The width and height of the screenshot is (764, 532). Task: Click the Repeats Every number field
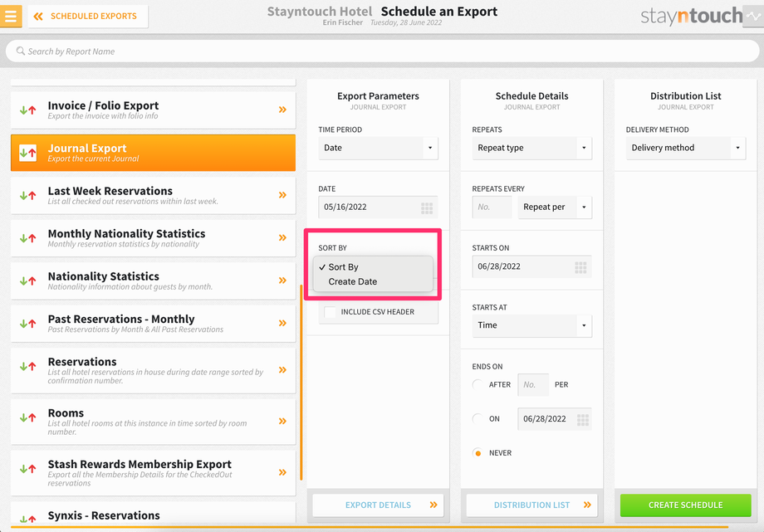pos(492,207)
